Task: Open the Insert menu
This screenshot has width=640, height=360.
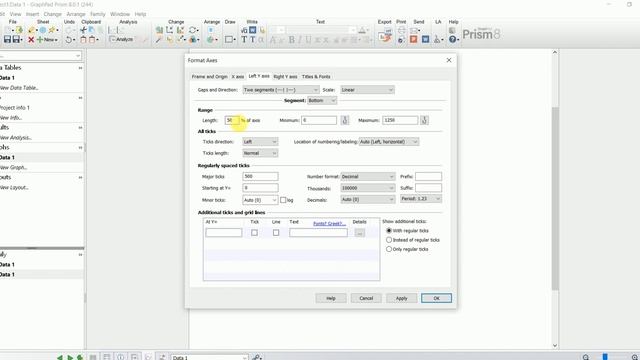Action: click(x=32, y=14)
